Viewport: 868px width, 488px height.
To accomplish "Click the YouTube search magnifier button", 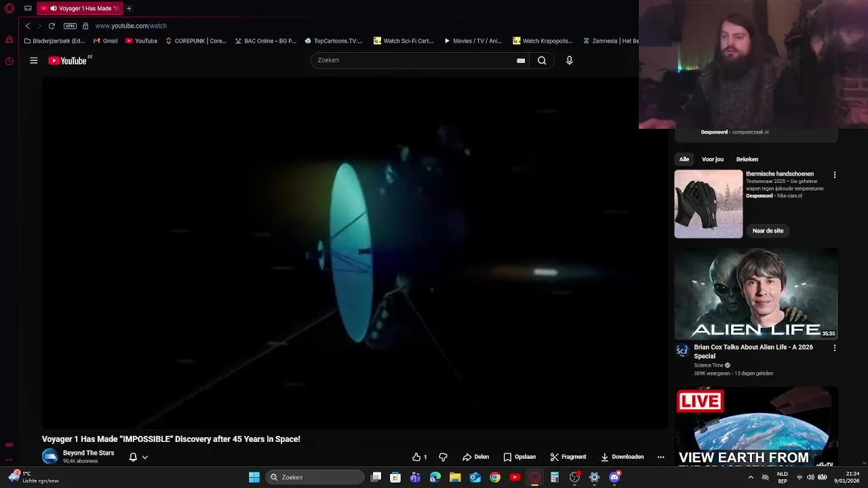I will (542, 60).
